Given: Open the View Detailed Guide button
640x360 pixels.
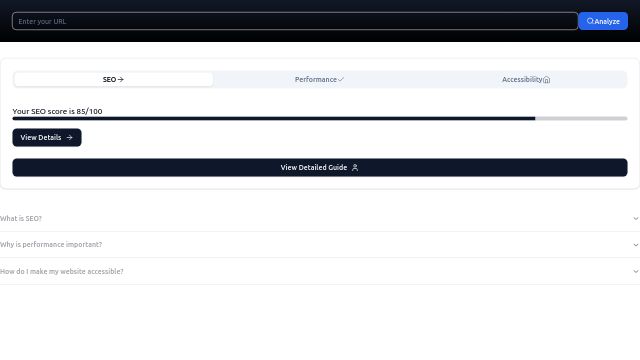Looking at the screenshot, I should pos(320,167).
